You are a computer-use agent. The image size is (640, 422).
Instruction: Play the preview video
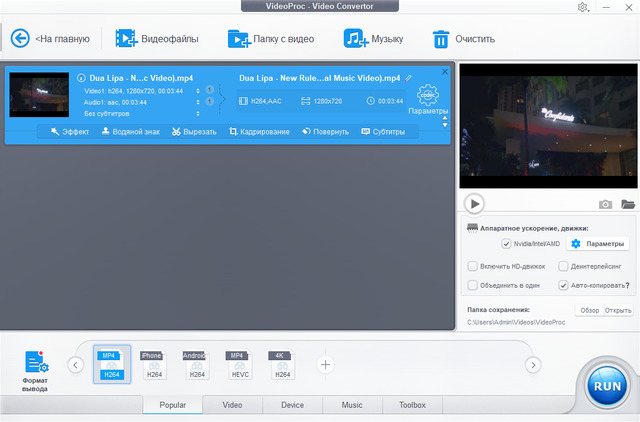tap(475, 203)
